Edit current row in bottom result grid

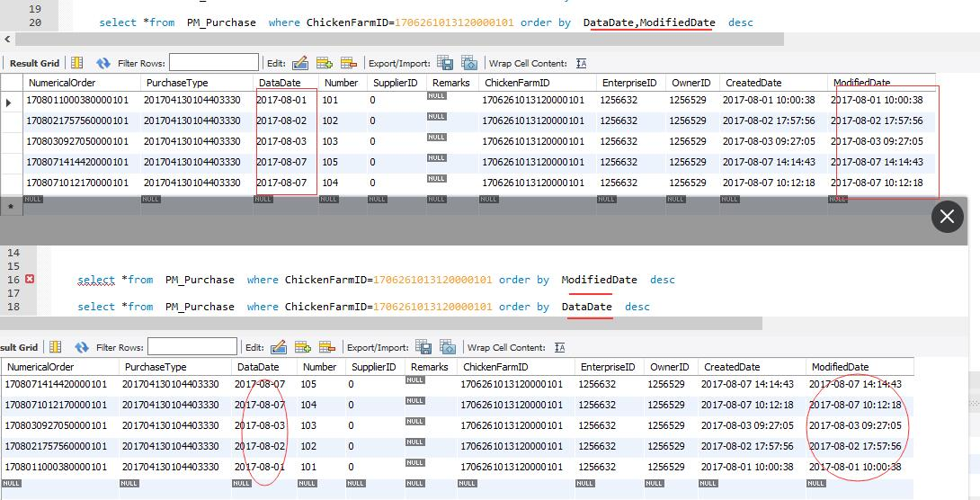click(x=279, y=347)
